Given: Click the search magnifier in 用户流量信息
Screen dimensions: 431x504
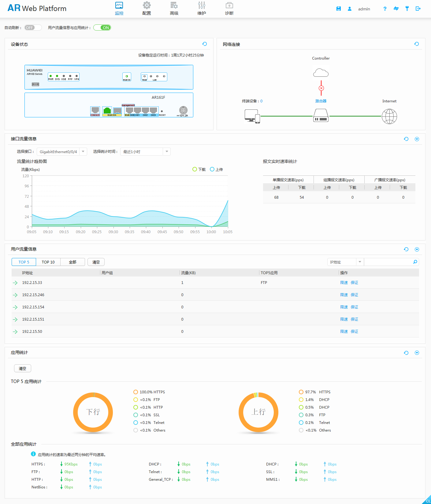Looking at the screenshot, I should coord(415,262).
